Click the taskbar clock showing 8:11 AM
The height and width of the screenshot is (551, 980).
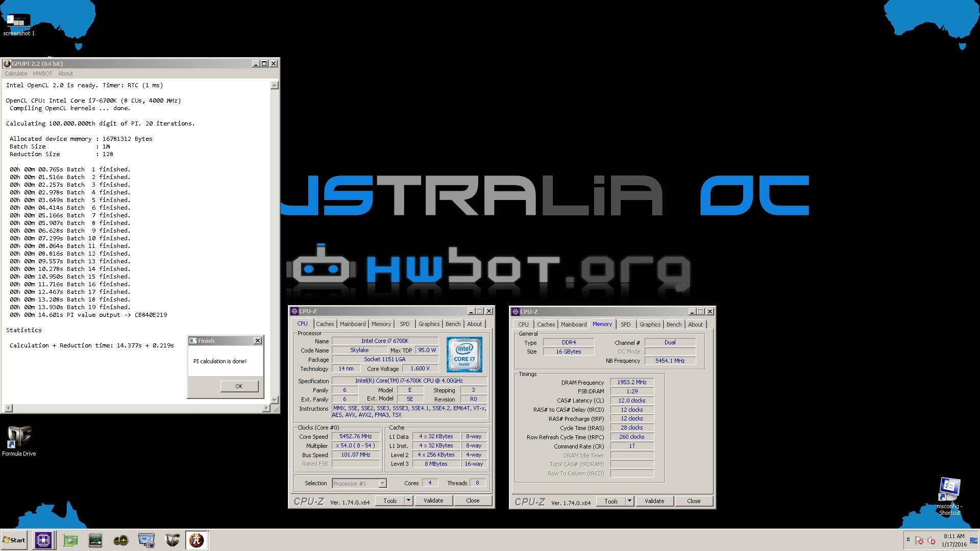(953, 540)
